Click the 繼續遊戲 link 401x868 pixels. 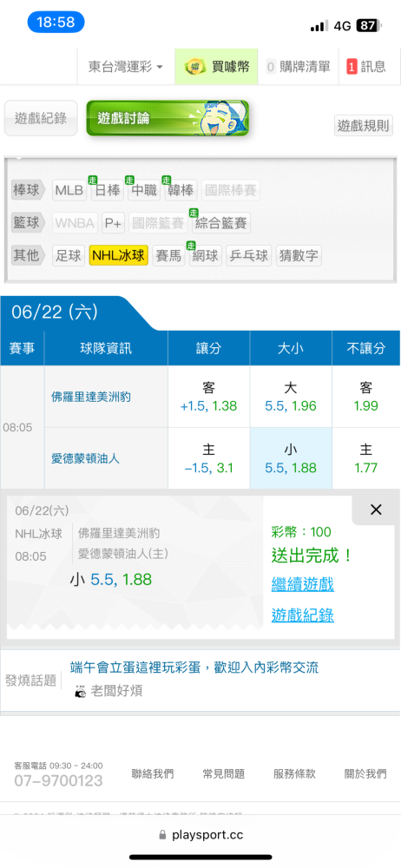(x=303, y=584)
